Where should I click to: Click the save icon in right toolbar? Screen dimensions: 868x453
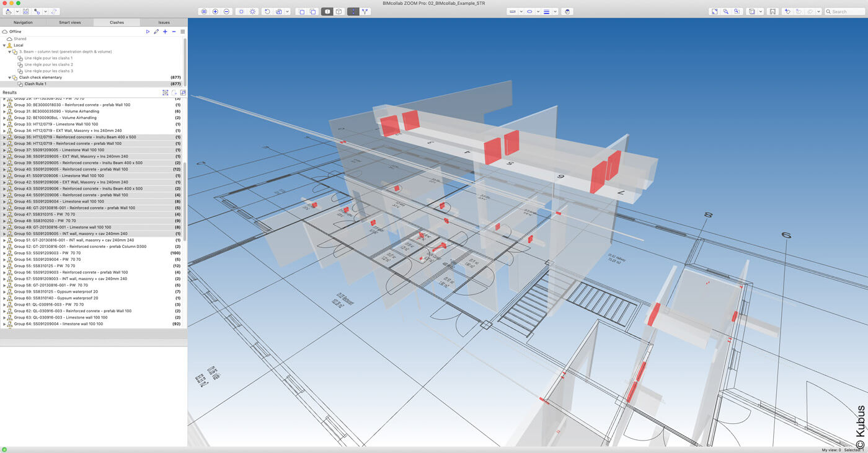coord(772,12)
